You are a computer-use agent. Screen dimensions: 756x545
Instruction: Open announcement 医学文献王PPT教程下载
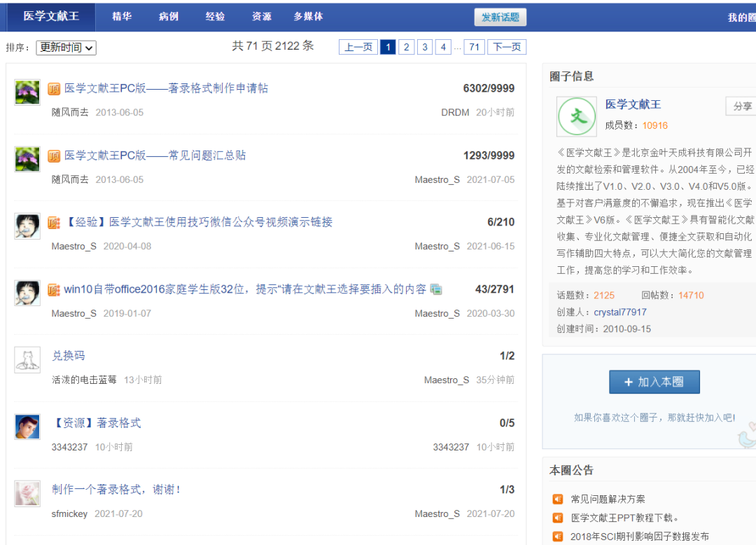tap(625, 518)
